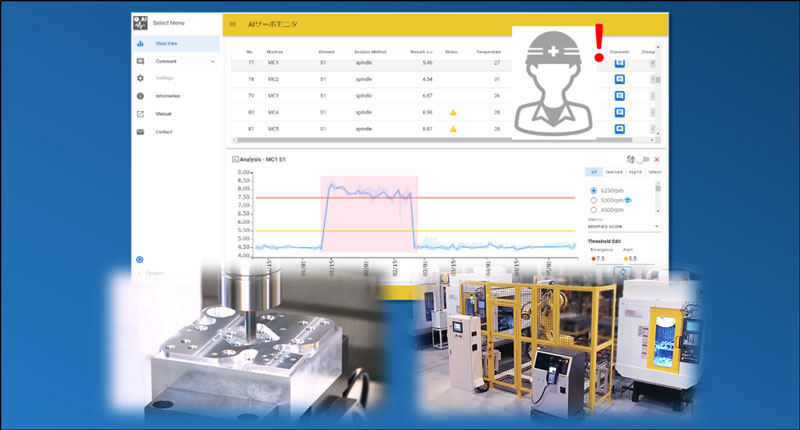Click the blue cog icon at sidebar bottom
This screenshot has height=430, width=800.
[140, 260]
